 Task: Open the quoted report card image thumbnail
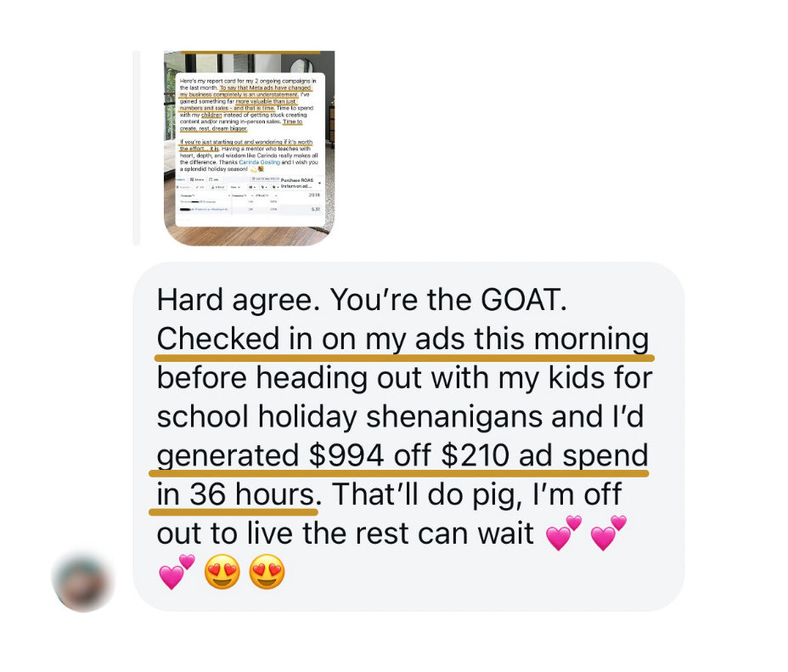tap(250, 148)
